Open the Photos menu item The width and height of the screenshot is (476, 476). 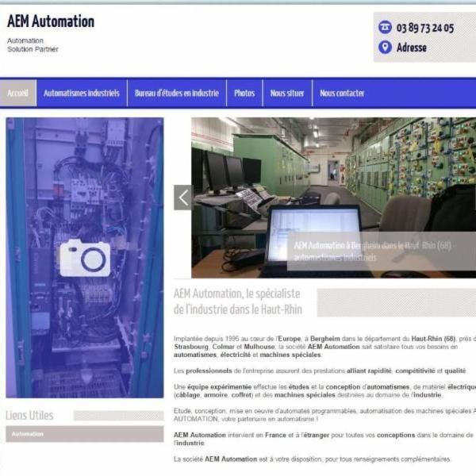tap(244, 93)
